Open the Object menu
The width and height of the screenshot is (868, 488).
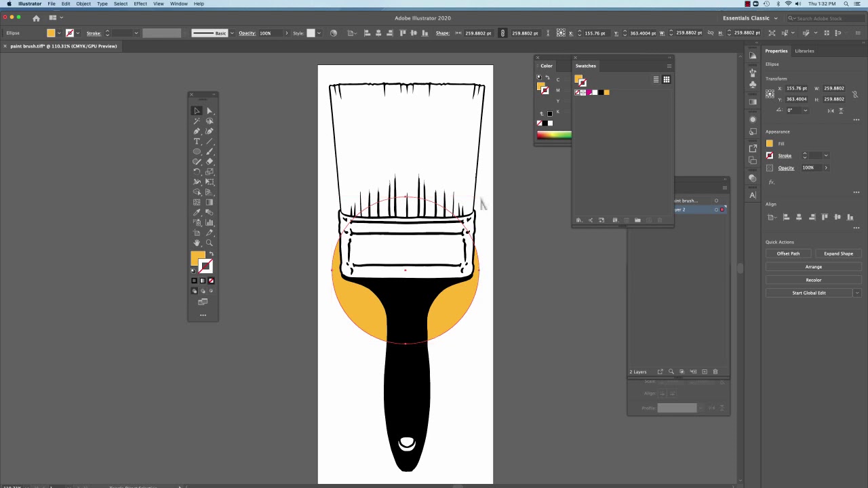(x=83, y=4)
